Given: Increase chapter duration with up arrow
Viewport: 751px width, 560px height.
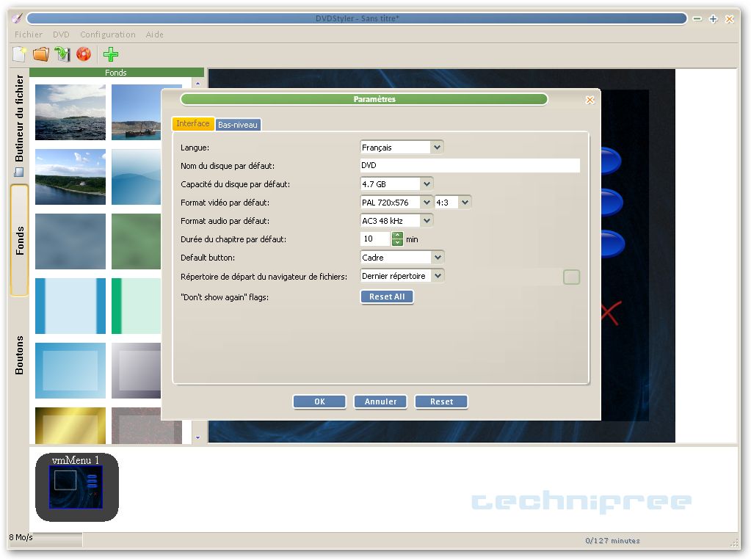Looking at the screenshot, I should [x=397, y=236].
